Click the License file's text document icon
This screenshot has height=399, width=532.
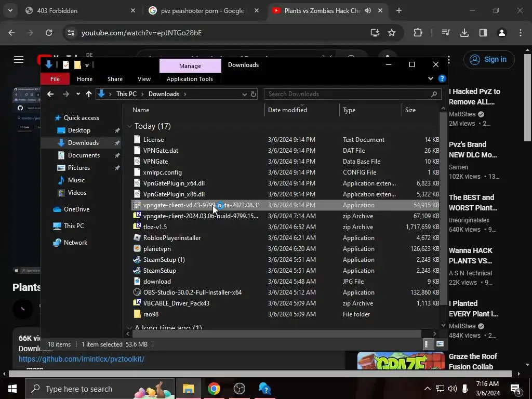pos(137,139)
